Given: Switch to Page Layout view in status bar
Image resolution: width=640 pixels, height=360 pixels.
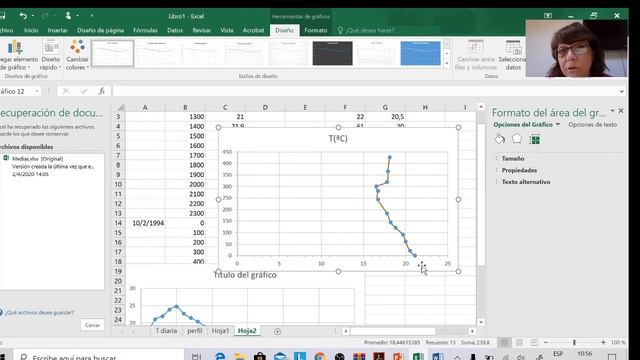Looking at the screenshot, I should pyautogui.click(x=520, y=342).
